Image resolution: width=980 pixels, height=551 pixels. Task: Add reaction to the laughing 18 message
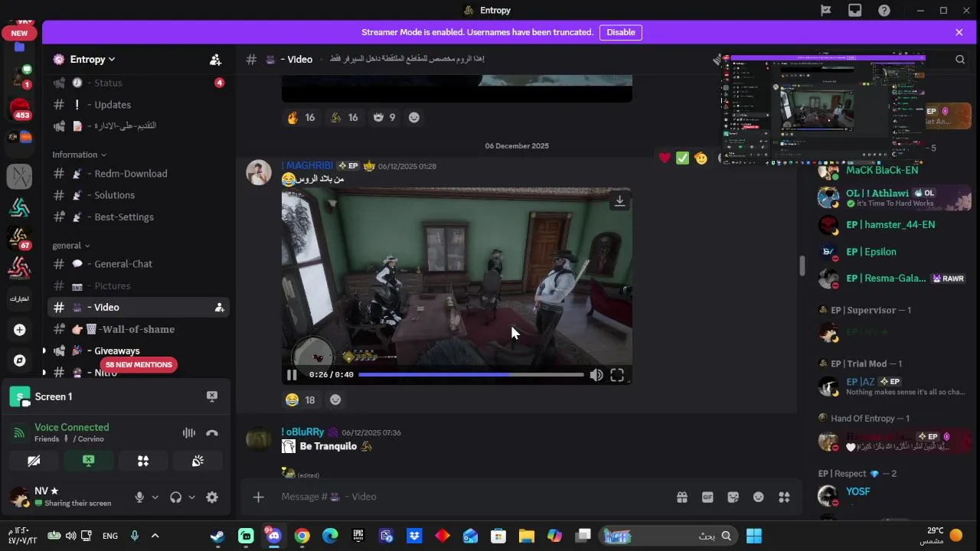coord(335,400)
